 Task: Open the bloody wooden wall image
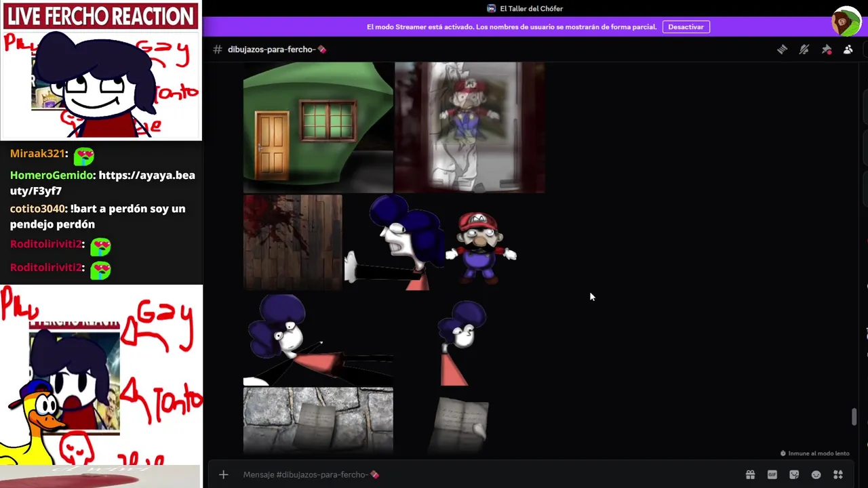pos(293,243)
